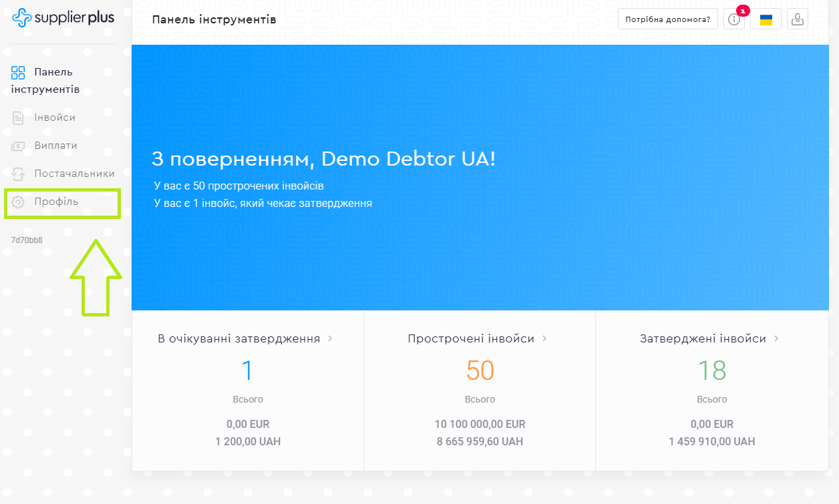
Task: Click the profile gear icon
Action: (x=18, y=202)
